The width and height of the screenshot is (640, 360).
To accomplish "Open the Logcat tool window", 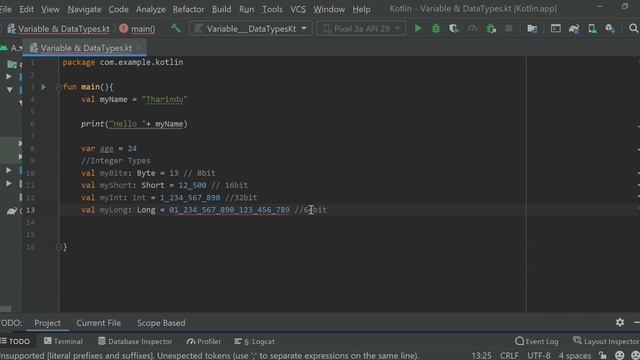I will (x=254, y=341).
